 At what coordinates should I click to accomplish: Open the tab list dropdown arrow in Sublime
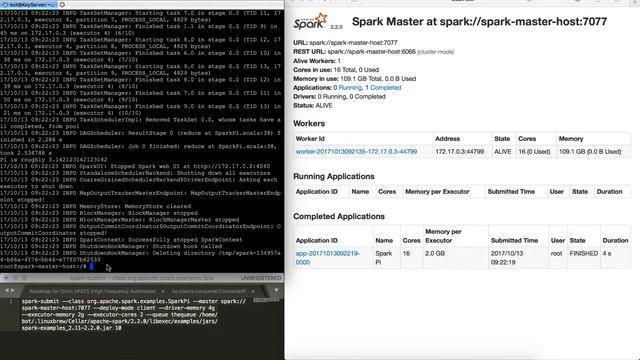coord(276,291)
